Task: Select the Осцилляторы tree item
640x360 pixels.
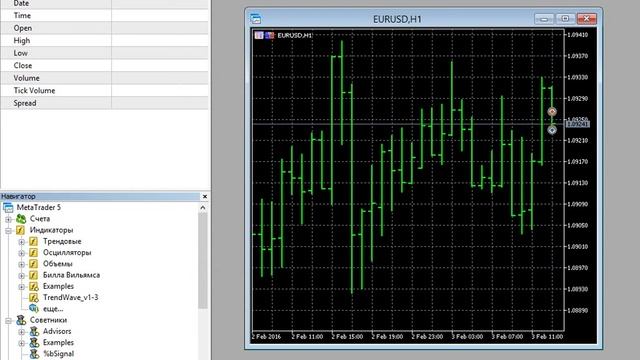Action: [x=67, y=253]
